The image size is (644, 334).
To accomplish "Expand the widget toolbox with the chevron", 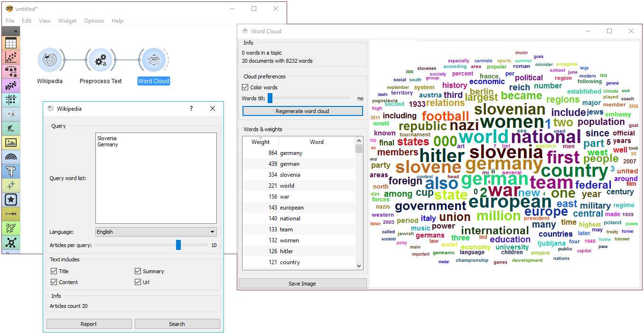I will pos(15,31).
